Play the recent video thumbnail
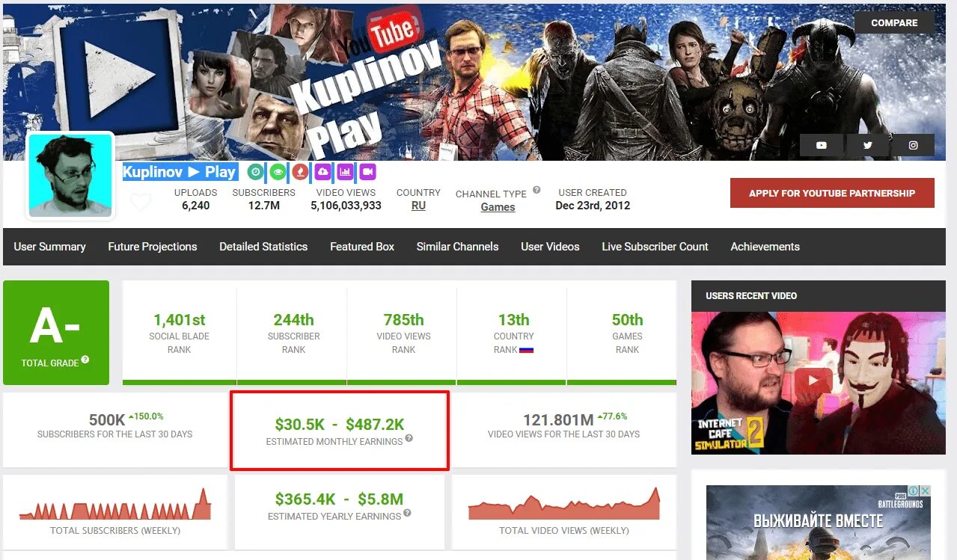The width and height of the screenshot is (957, 560). [814, 380]
